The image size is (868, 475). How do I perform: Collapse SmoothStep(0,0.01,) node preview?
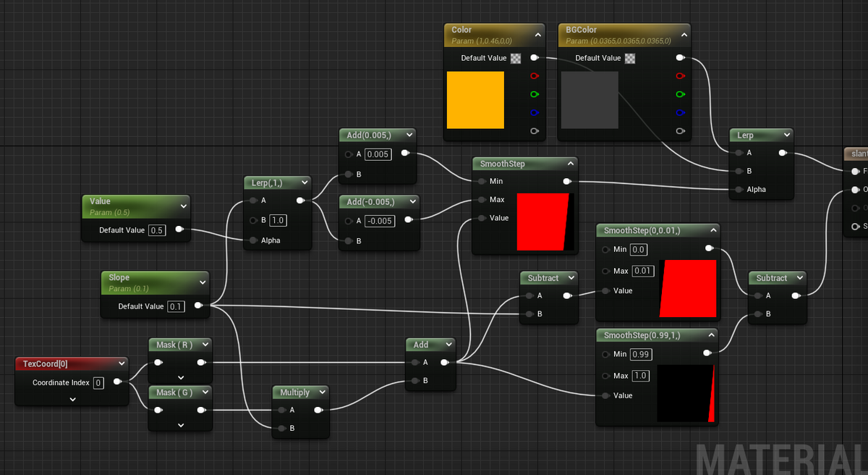pyautogui.click(x=712, y=230)
